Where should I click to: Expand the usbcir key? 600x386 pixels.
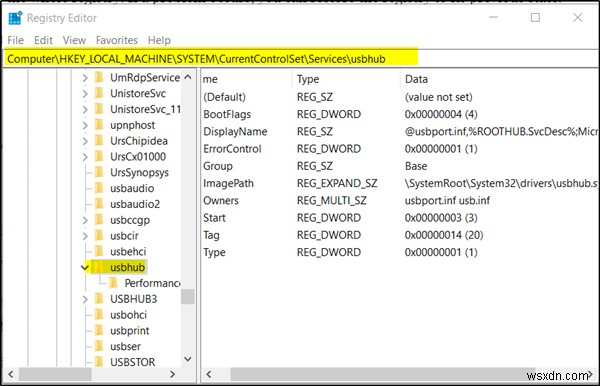click(x=85, y=236)
